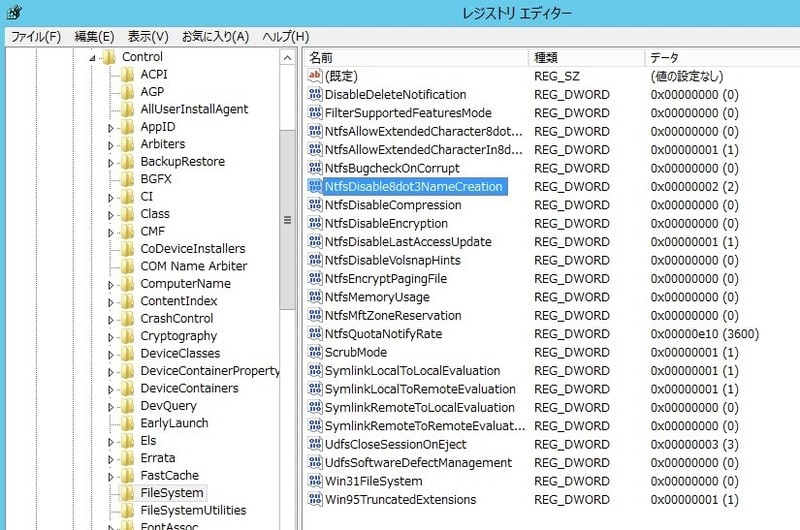Select the FileSystem folder icon
Viewport: 800px width, 530px height.
(x=128, y=493)
